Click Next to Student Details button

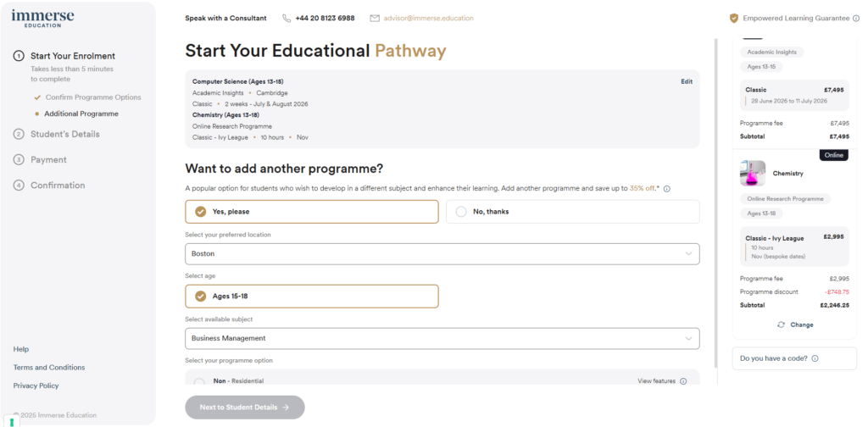tap(245, 407)
